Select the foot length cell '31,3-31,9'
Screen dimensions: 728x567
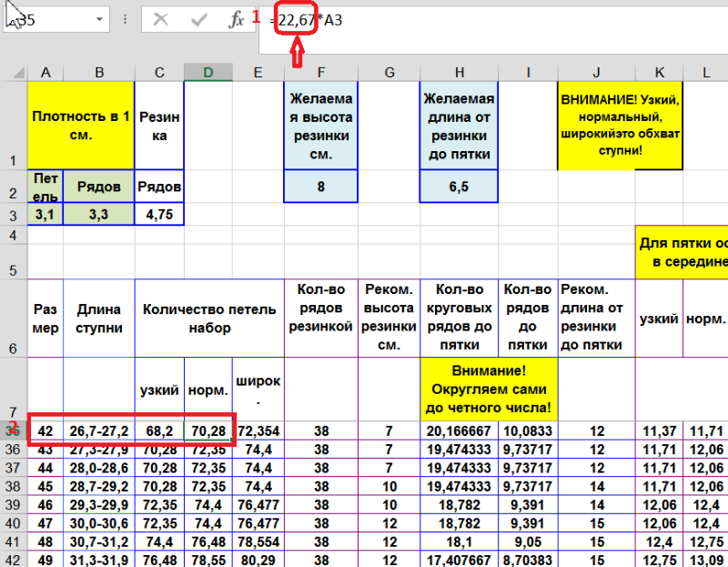pos(98,560)
